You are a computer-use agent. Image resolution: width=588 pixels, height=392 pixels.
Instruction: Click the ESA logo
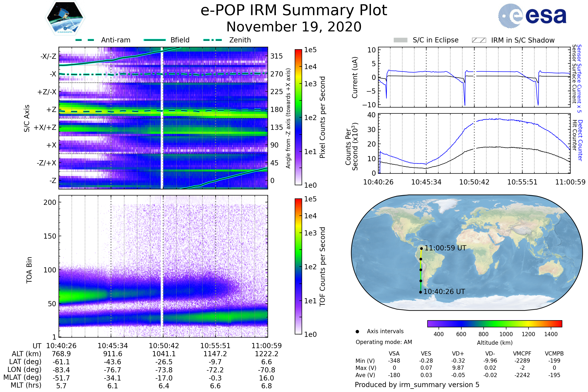click(532, 16)
